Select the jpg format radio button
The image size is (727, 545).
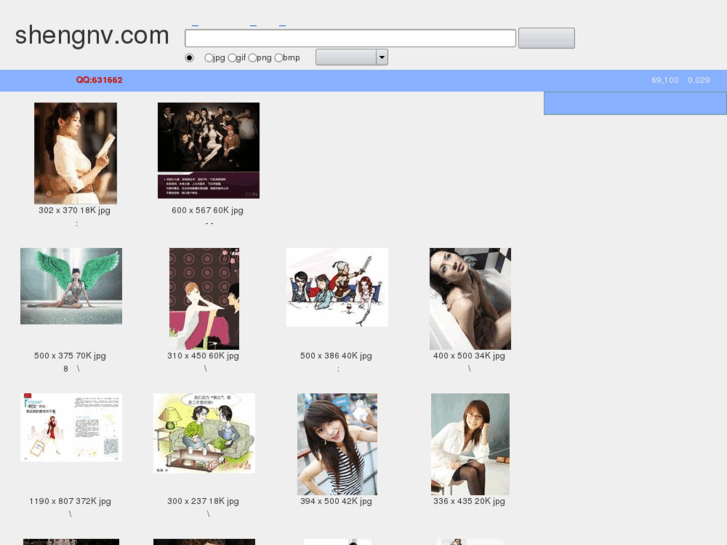(x=209, y=58)
